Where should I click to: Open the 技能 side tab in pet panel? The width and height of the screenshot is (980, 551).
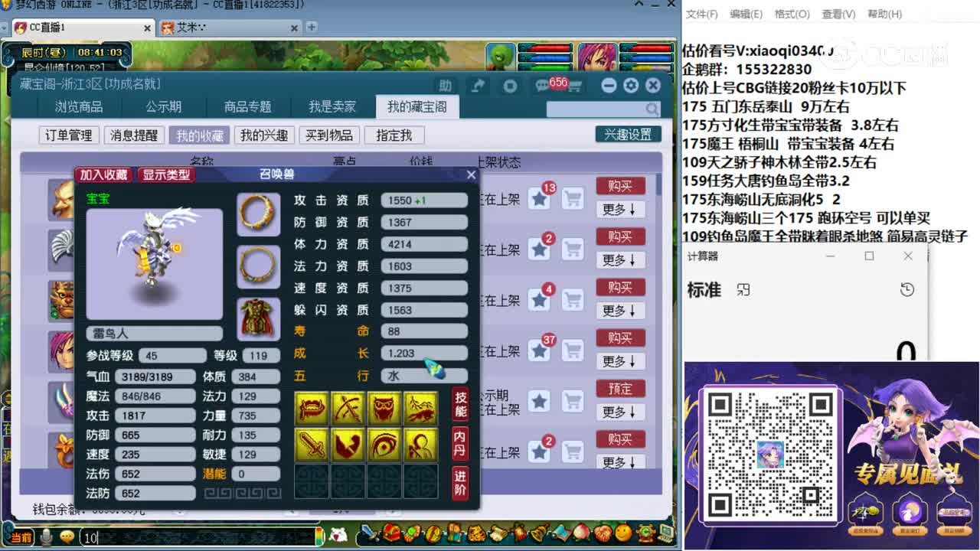pyautogui.click(x=460, y=405)
